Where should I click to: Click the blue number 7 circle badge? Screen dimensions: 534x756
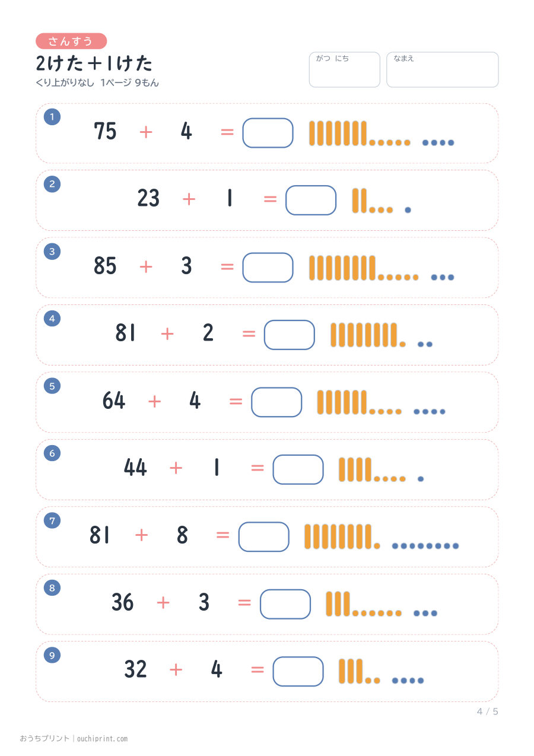[x=52, y=520]
